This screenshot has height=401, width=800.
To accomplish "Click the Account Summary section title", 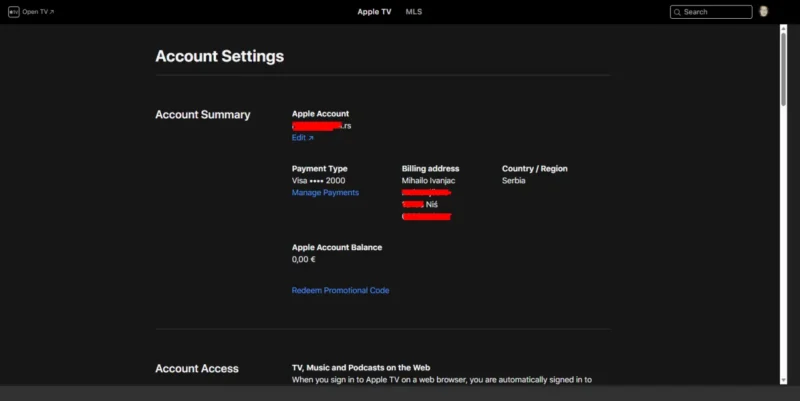I will [203, 115].
